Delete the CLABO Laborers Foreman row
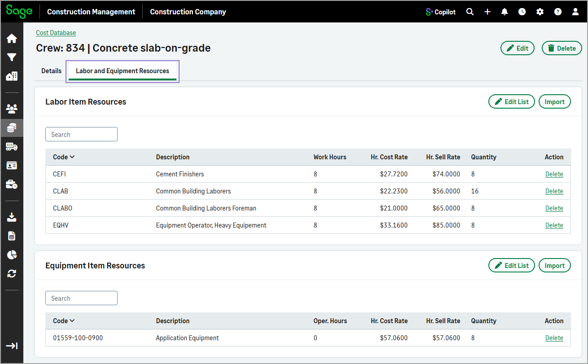 pyautogui.click(x=554, y=208)
